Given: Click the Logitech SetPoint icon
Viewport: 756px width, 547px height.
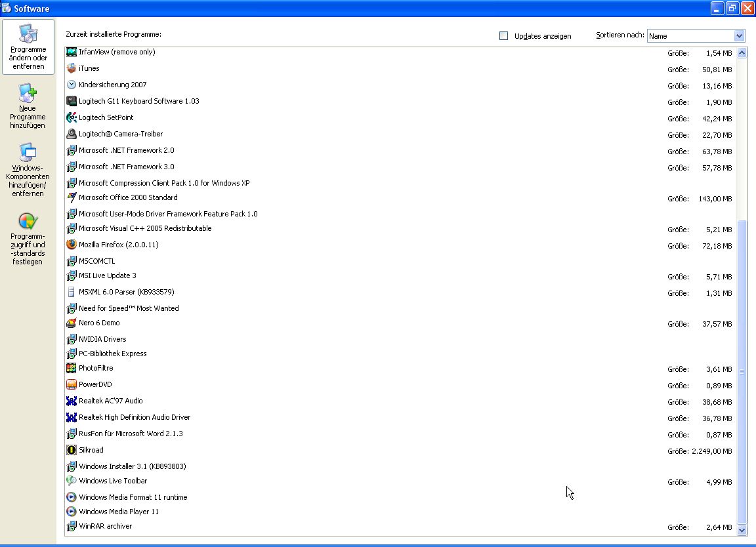Looking at the screenshot, I should [72, 117].
